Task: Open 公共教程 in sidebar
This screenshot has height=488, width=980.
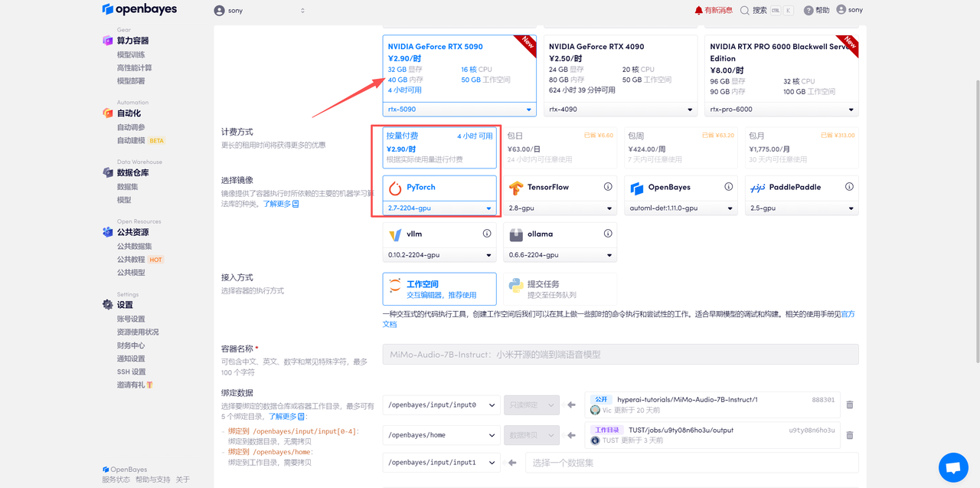Action: point(131,260)
